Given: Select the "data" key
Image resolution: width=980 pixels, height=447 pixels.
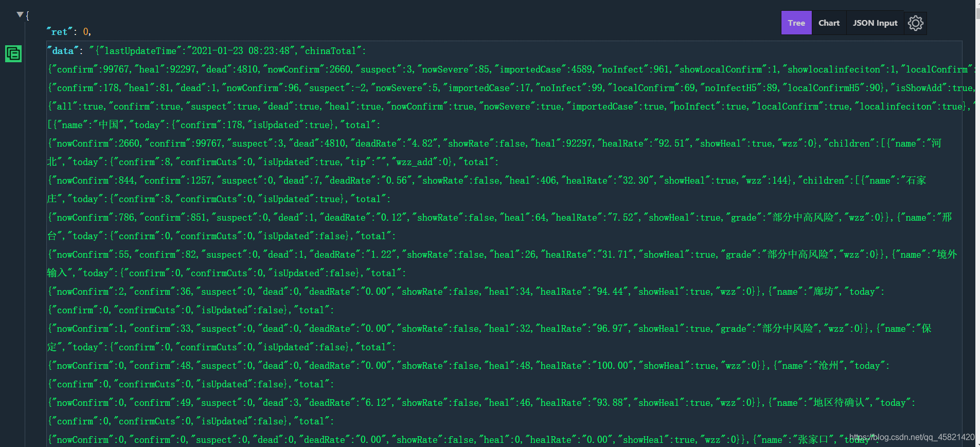Looking at the screenshot, I should [63, 51].
